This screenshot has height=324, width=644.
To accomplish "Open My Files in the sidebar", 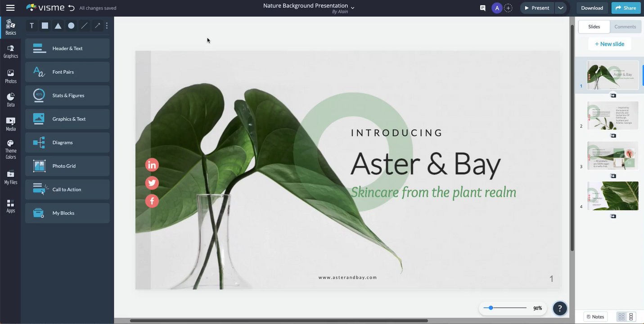I will [10, 177].
